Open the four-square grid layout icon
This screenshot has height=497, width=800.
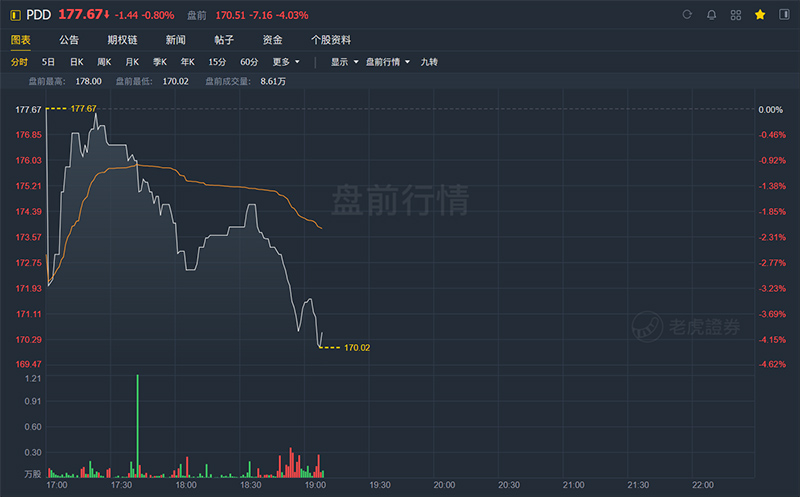[x=736, y=15]
